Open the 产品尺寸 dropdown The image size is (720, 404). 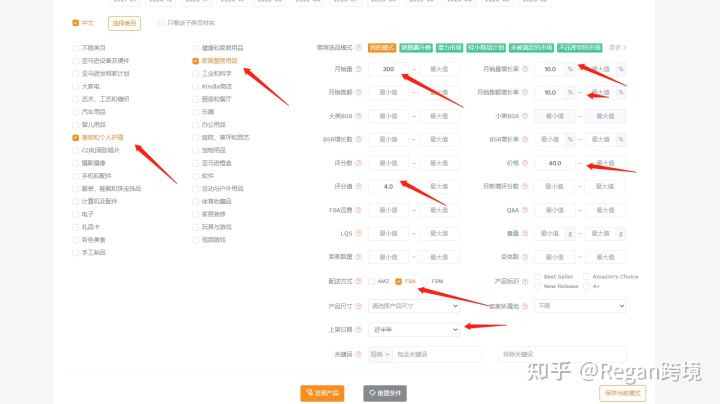coord(414,306)
